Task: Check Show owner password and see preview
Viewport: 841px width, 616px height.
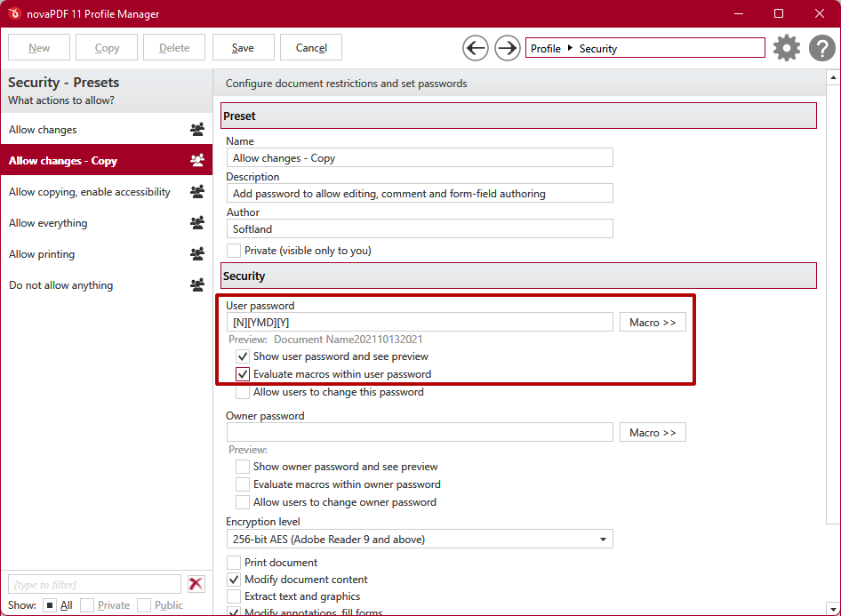Action: tap(243, 467)
